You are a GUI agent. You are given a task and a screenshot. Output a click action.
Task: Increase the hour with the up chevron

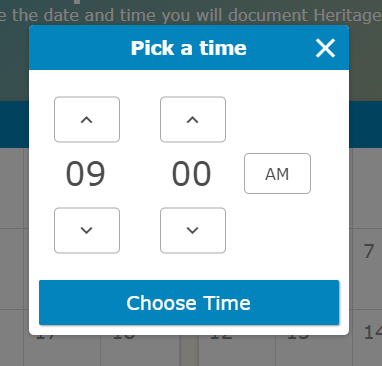tap(87, 119)
